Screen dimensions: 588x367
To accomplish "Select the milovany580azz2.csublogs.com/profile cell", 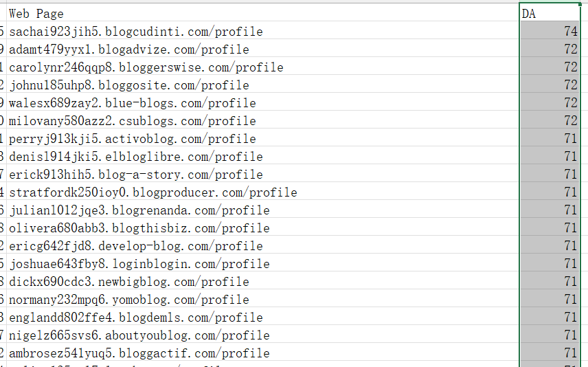I will click(262, 120).
